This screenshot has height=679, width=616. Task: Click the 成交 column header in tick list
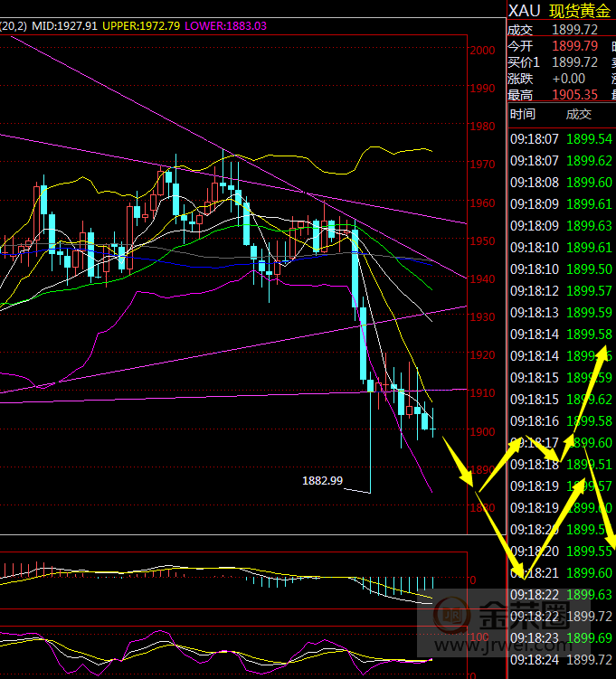point(578,114)
